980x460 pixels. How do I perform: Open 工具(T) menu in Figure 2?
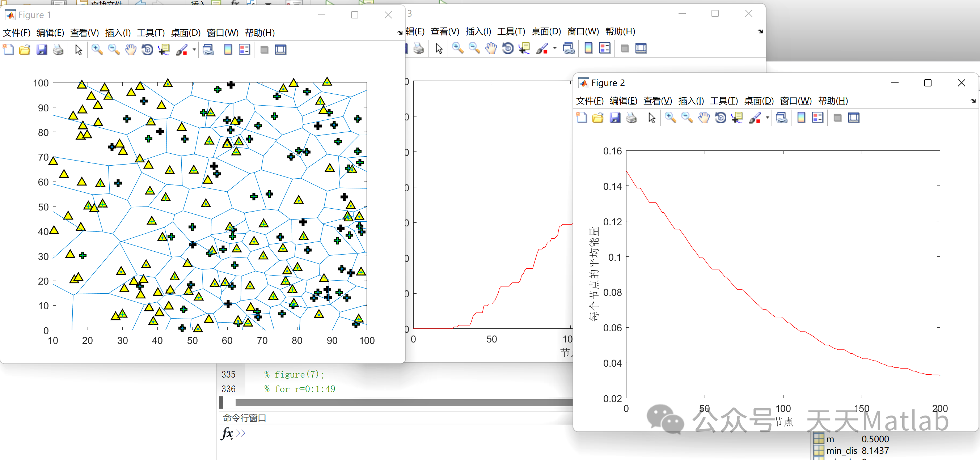point(723,101)
